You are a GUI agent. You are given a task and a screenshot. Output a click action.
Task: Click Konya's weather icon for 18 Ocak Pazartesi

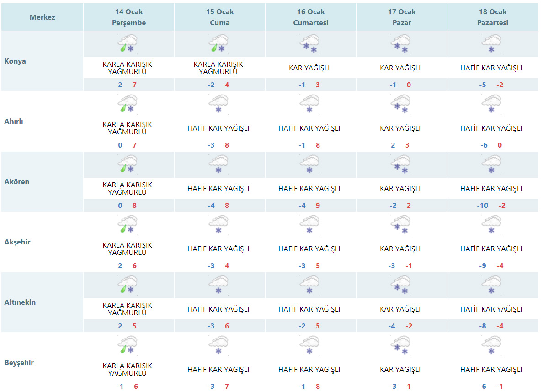coord(491,43)
